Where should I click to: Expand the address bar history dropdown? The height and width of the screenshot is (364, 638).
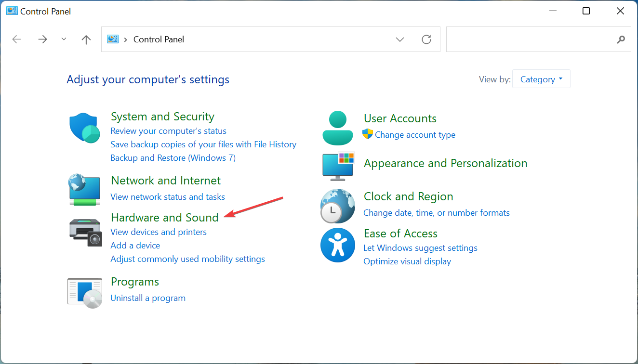point(400,39)
